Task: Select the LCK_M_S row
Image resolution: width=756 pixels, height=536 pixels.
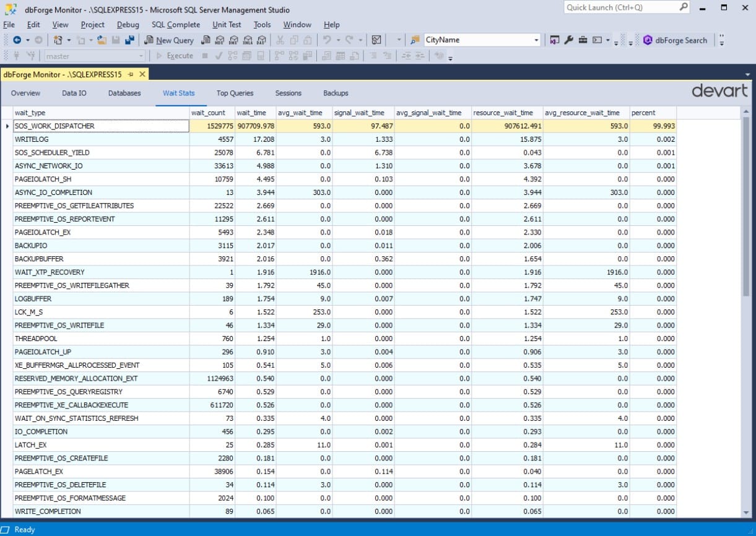Action: [344, 312]
